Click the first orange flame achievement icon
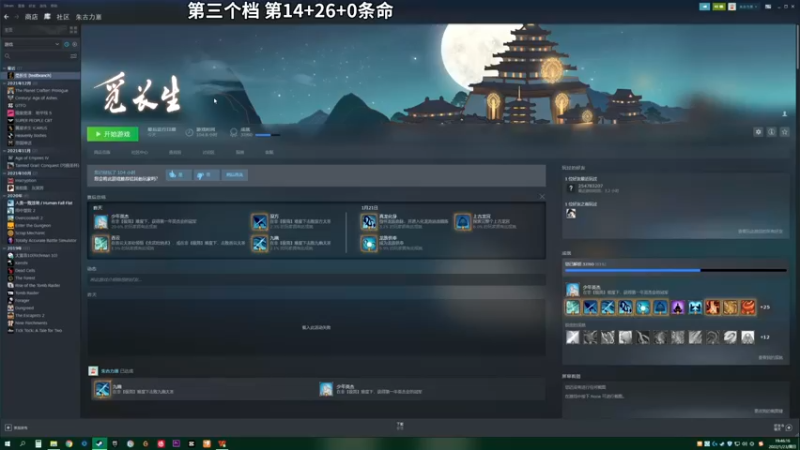 [x=712, y=307]
